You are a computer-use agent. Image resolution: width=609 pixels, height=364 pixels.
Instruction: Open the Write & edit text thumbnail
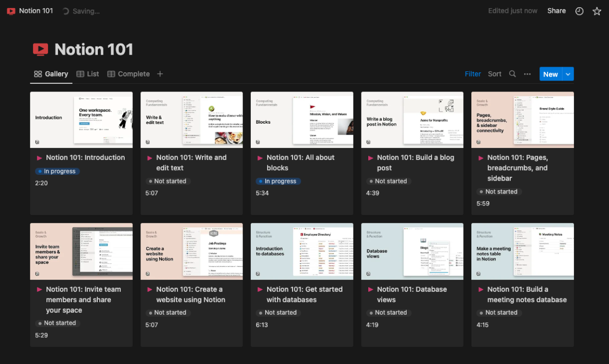coord(192,120)
